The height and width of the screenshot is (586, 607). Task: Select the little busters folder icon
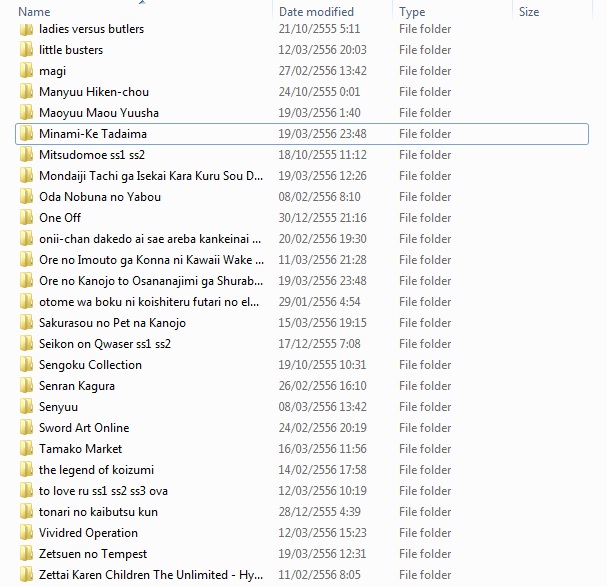tap(26, 50)
